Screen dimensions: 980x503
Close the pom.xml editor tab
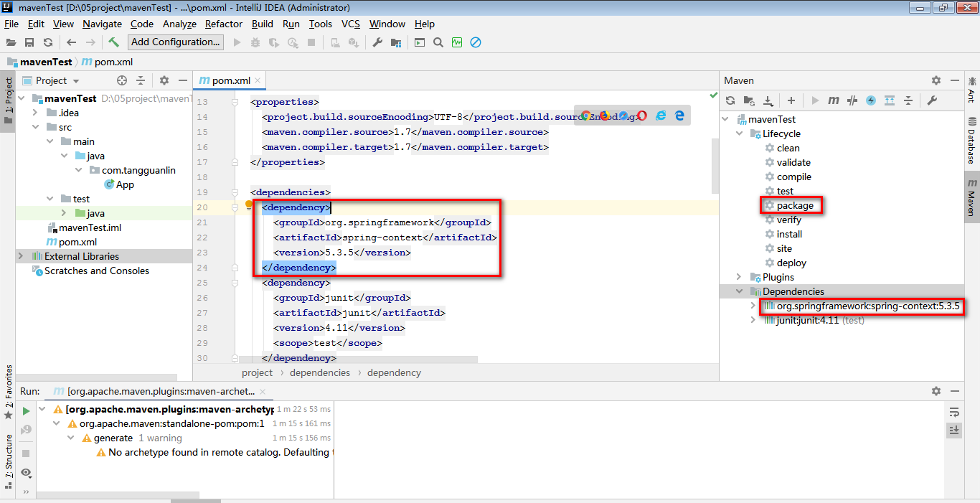(x=258, y=80)
